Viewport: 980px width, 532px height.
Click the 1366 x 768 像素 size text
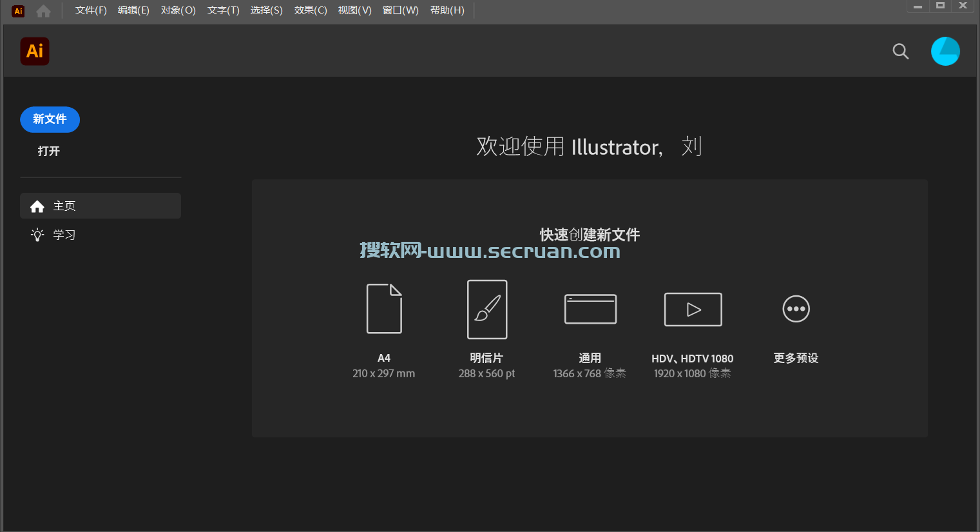590,373
